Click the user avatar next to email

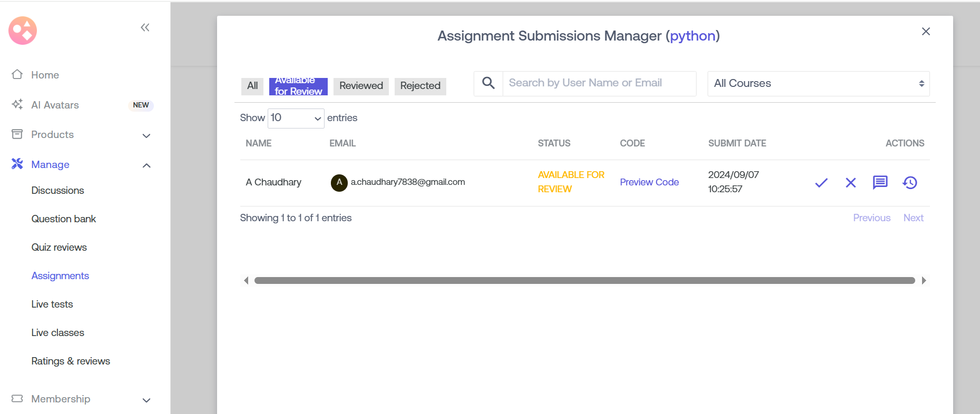point(339,182)
